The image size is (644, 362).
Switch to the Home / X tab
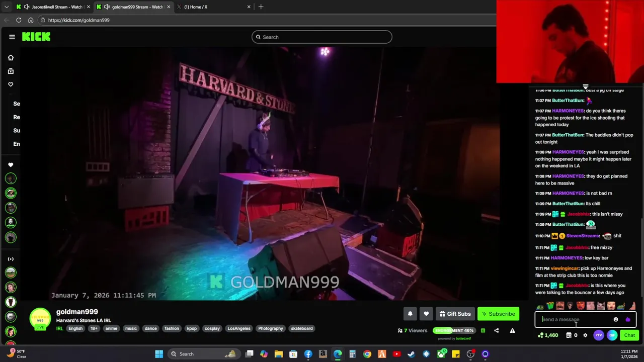point(214,7)
